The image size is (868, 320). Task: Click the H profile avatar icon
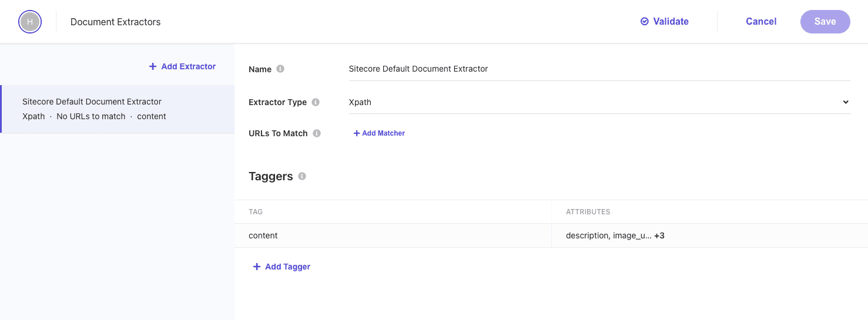(30, 22)
